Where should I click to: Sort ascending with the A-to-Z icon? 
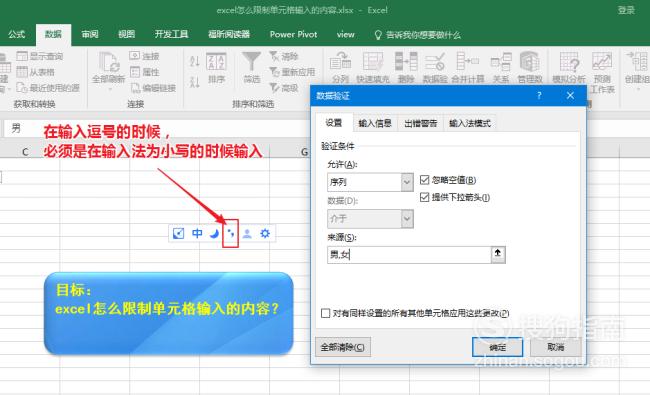194,61
